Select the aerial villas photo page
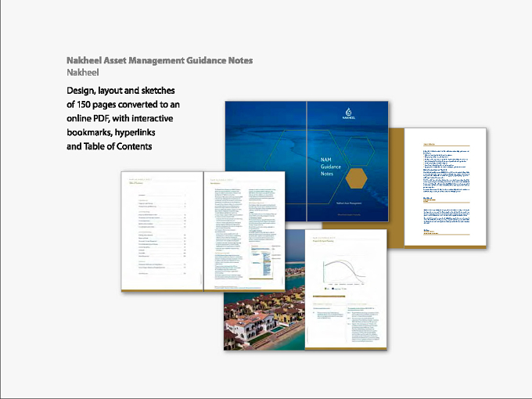This screenshot has width=532, height=399. coord(264,289)
